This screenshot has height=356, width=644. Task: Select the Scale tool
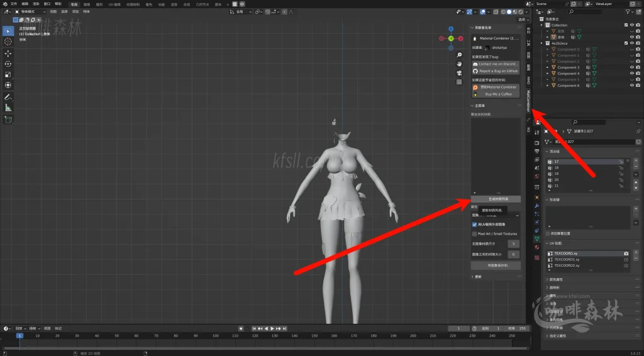pos(8,74)
